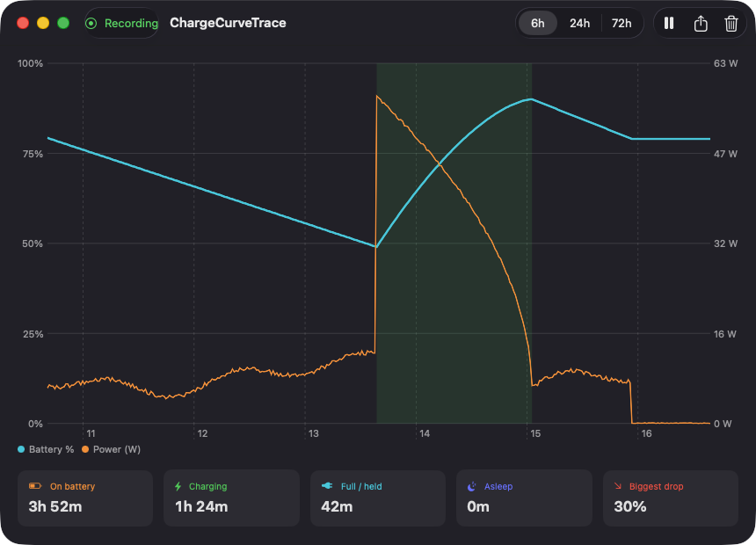
Task: Close the window with red button
Action: tap(23, 23)
